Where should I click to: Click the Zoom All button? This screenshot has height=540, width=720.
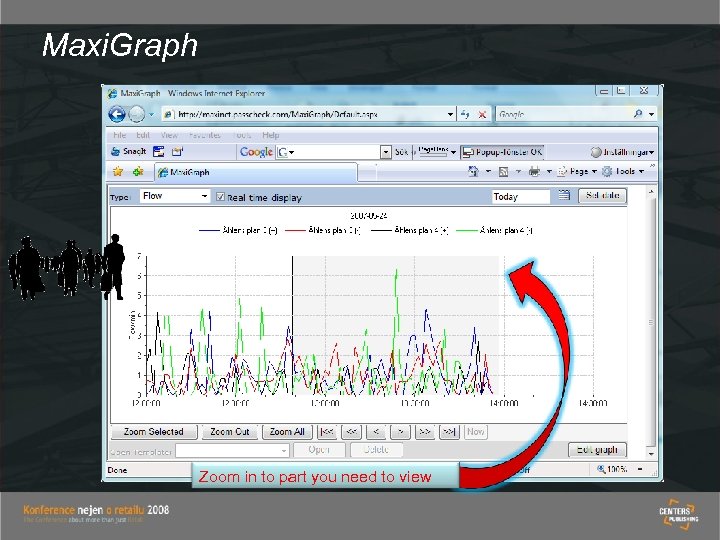[287, 432]
